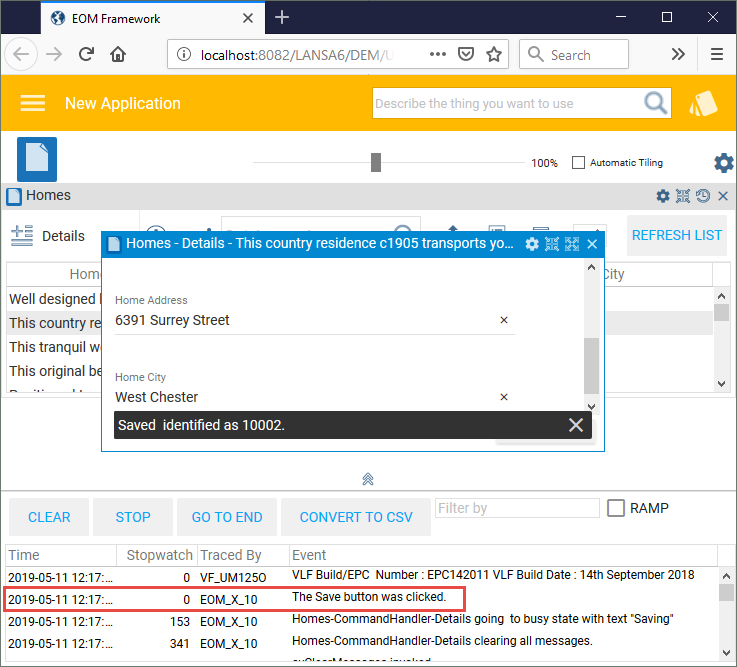Click the blue Homes document icon

(37, 160)
